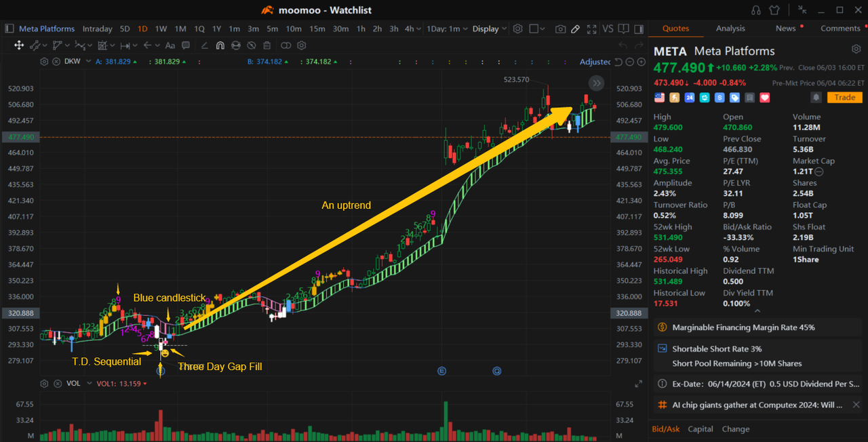This screenshot has width=868, height=442.
Task: Select the Intraday timeframe
Action: pyautogui.click(x=97, y=28)
